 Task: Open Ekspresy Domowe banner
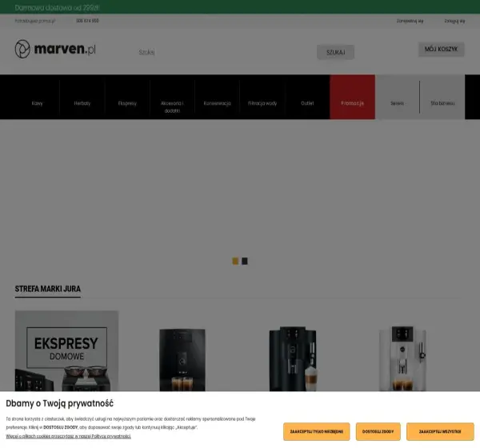tap(66, 351)
